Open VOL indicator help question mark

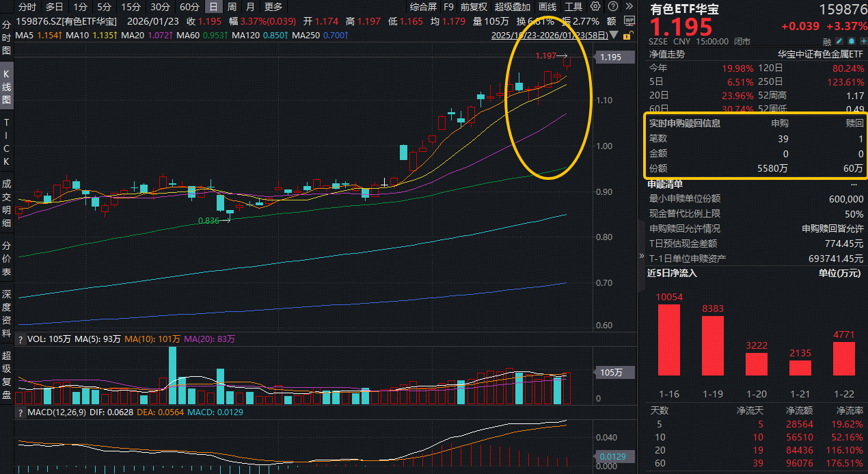[21, 339]
